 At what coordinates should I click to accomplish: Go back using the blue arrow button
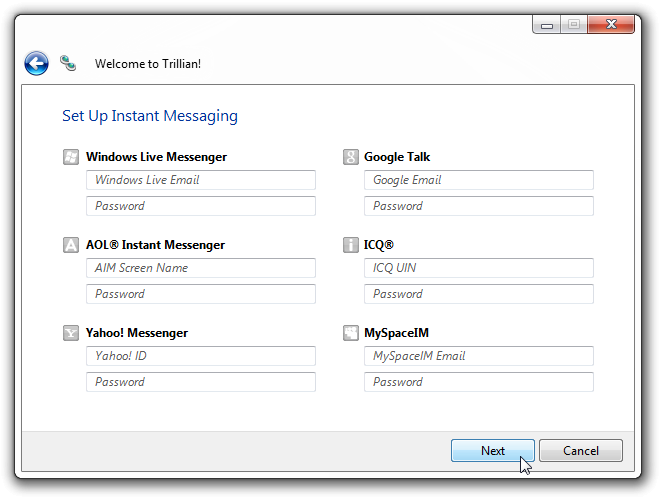(36, 64)
